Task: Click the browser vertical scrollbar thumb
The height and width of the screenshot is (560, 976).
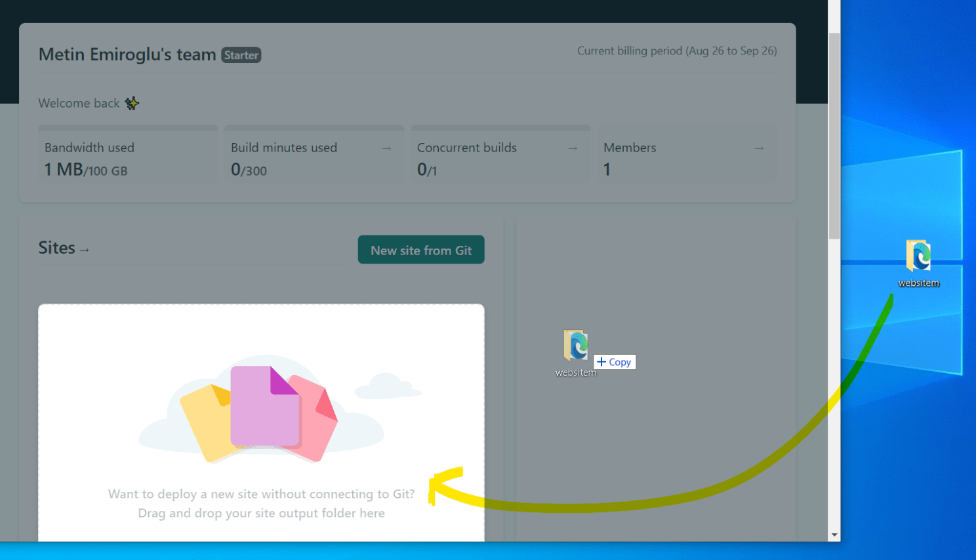Action: 834,136
